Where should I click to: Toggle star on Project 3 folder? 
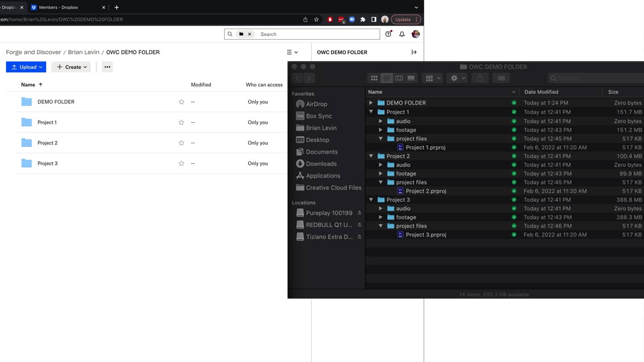(x=181, y=164)
